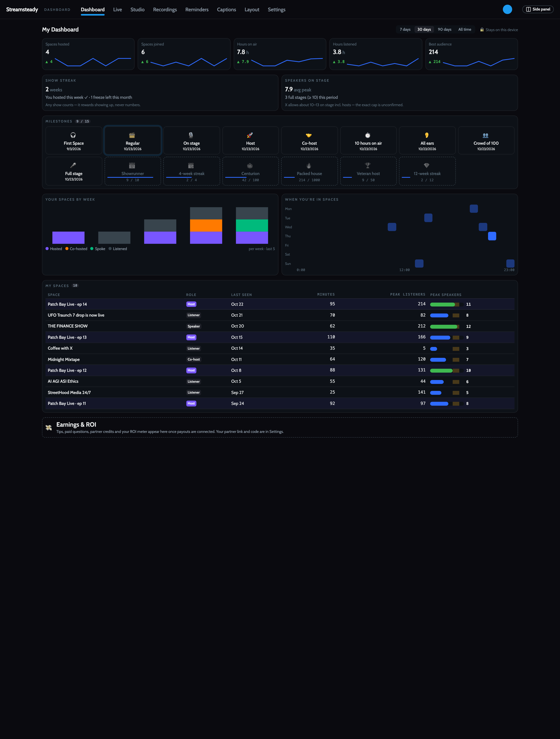Image resolution: width=560 pixels, height=739 pixels.
Task: Open the Reminders tab
Action: pyautogui.click(x=197, y=10)
